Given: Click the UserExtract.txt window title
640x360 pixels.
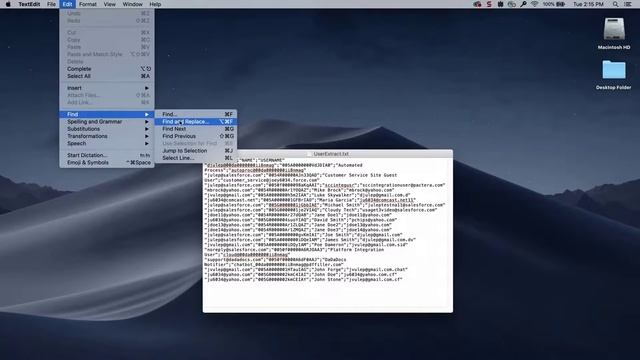Looking at the screenshot, I should pyautogui.click(x=331, y=154).
